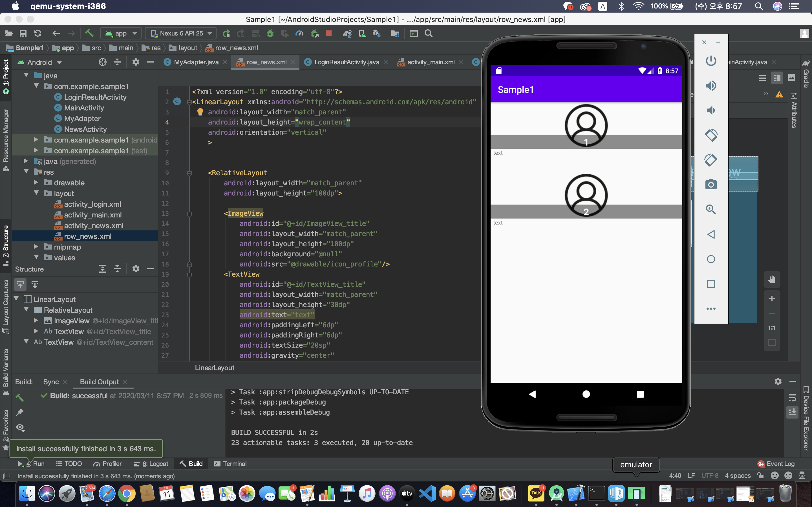Click the purple Sample1 app bar
The image size is (812, 507).
click(x=586, y=90)
